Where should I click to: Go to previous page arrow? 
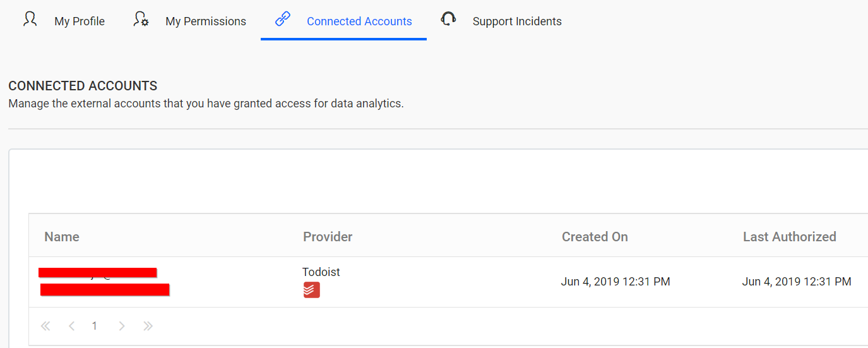coord(71,326)
